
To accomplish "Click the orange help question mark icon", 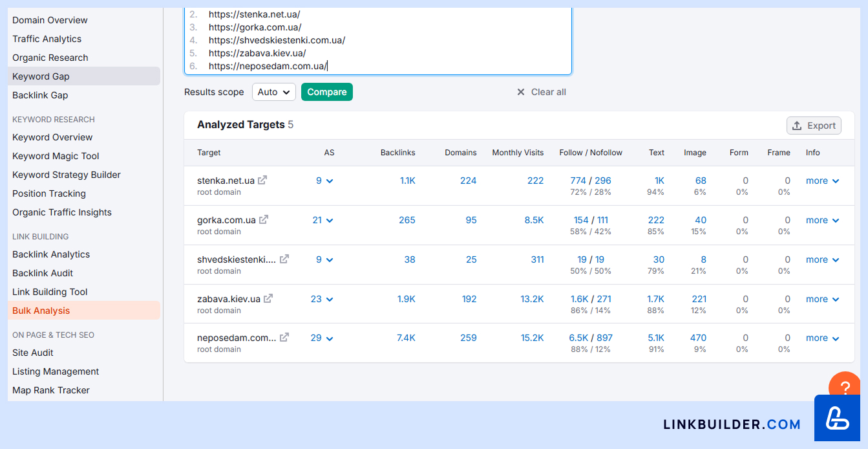I will [x=844, y=388].
